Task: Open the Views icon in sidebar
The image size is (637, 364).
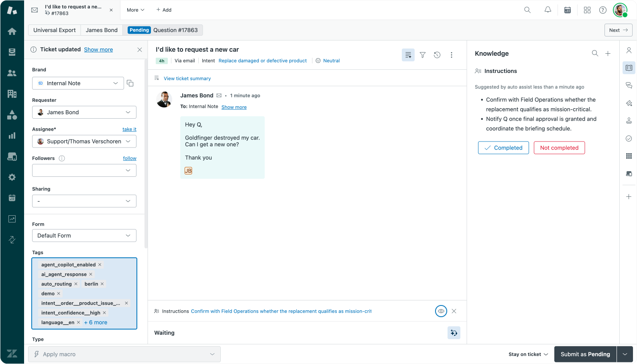Action: pyautogui.click(x=12, y=52)
